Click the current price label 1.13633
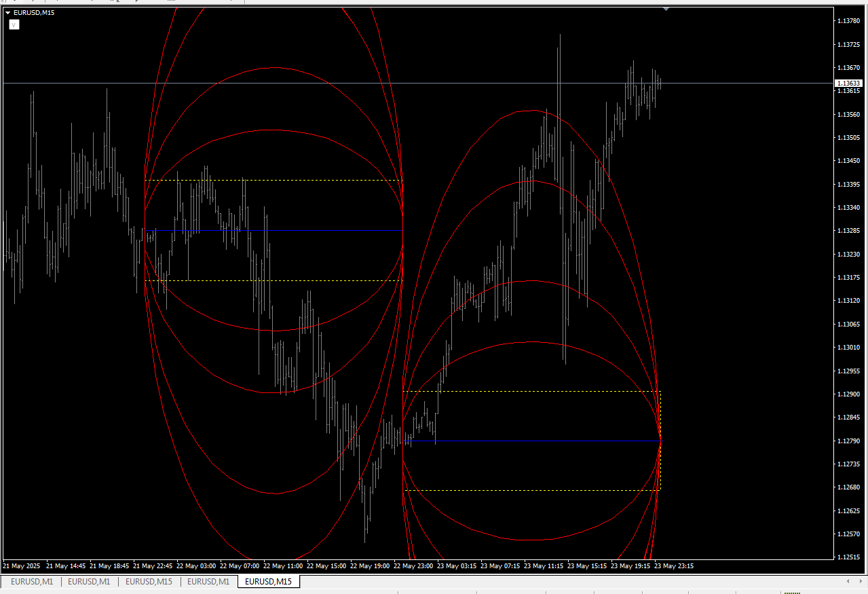The width and height of the screenshot is (868, 594). tap(848, 83)
